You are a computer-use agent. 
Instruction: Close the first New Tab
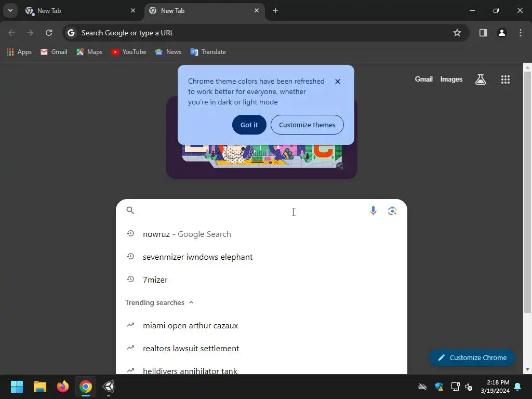133,10
